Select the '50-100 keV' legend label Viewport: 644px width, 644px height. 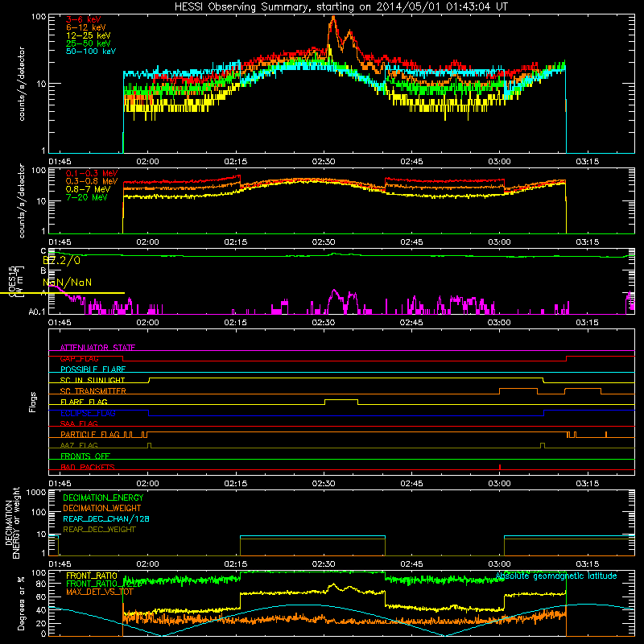(x=91, y=52)
